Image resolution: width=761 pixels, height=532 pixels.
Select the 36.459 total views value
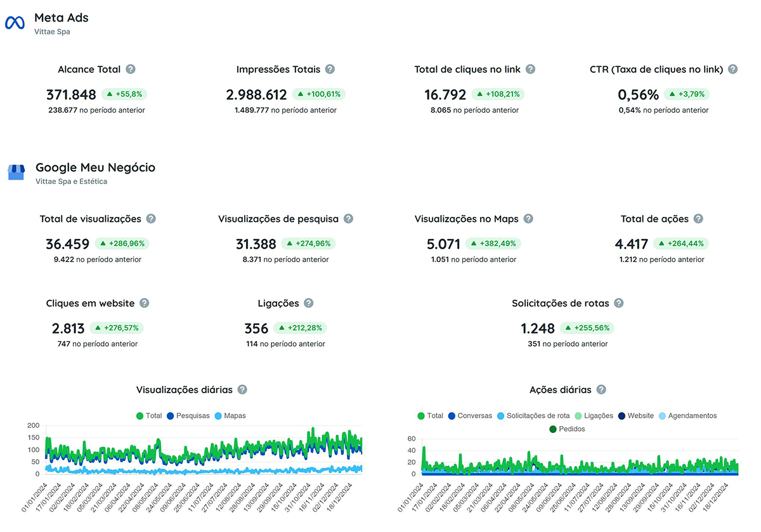click(67, 243)
